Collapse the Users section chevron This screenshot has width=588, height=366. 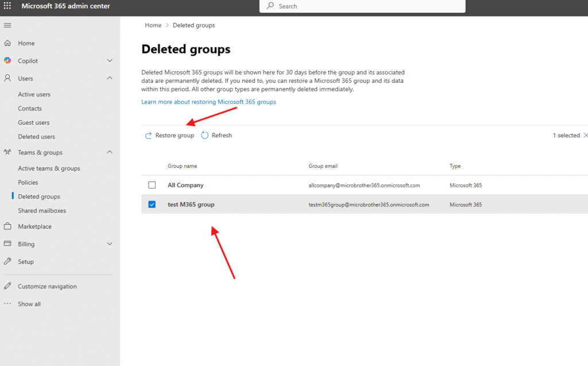110,78
